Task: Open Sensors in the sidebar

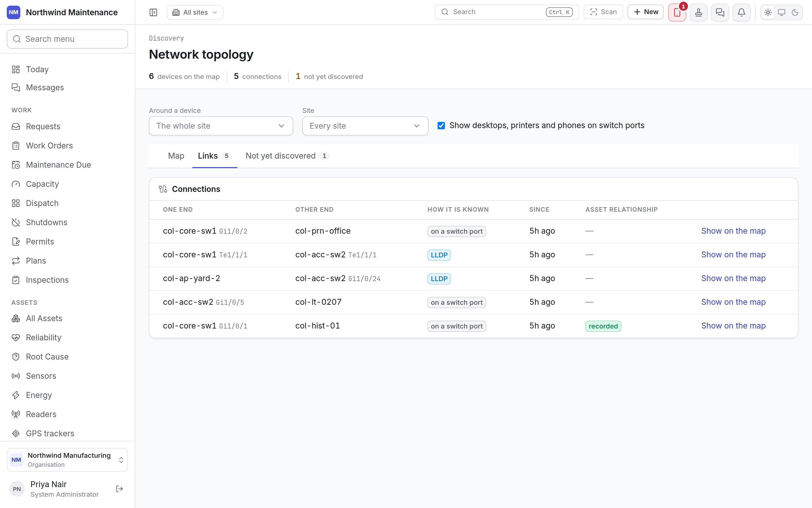Action: click(x=67, y=376)
